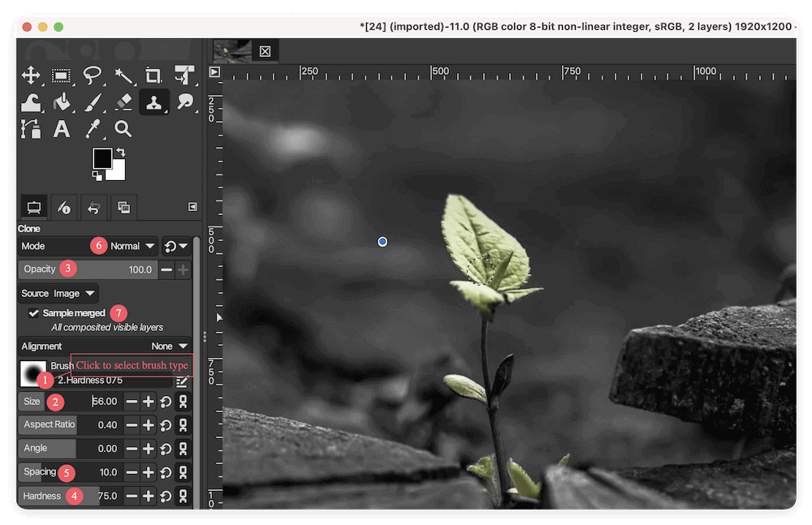The width and height of the screenshot is (812, 525).
Task: Open the Mode dropdown showing Normal
Action: coord(130,246)
